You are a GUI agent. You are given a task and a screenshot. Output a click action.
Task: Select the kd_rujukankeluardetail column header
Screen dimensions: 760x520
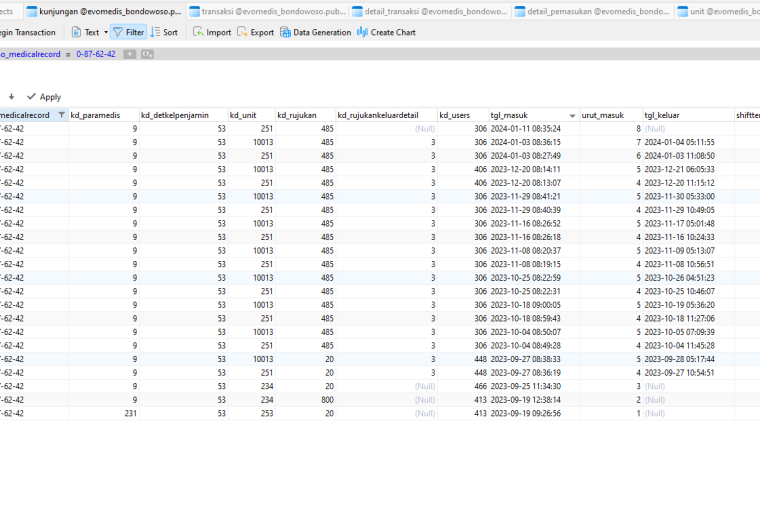click(x=386, y=115)
